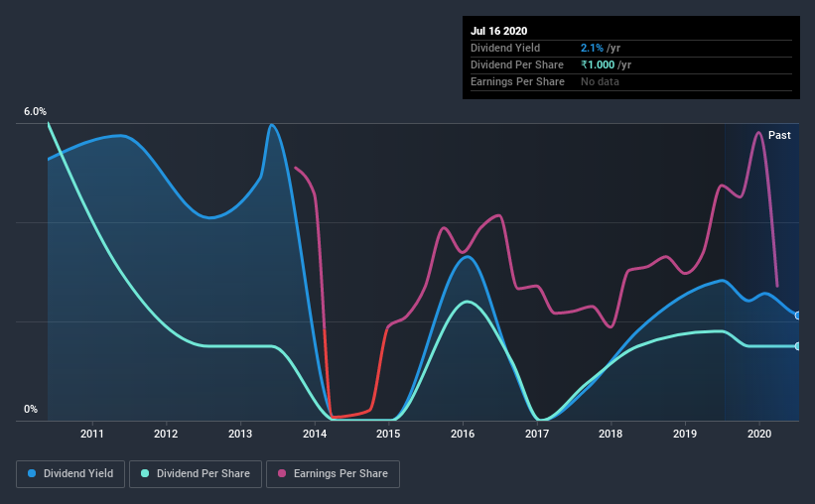Toggle the Dividend Yield legend button
The image size is (815, 504).
point(70,474)
